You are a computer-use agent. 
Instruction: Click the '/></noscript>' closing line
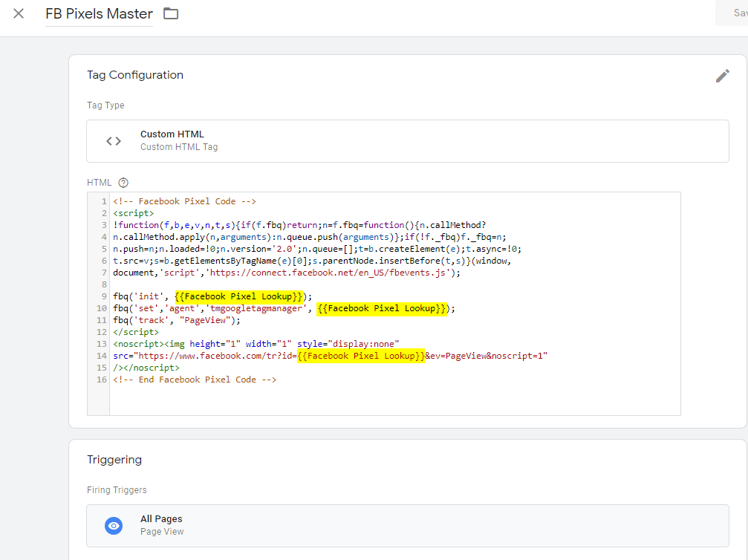146,368
